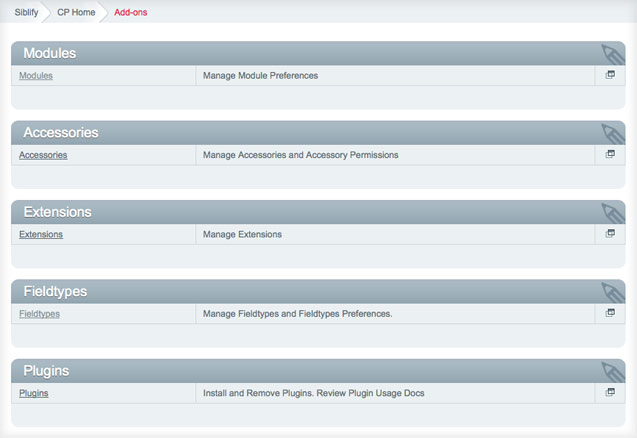
Task: Click pencil icon on Accessories header
Action: pyautogui.click(x=613, y=134)
